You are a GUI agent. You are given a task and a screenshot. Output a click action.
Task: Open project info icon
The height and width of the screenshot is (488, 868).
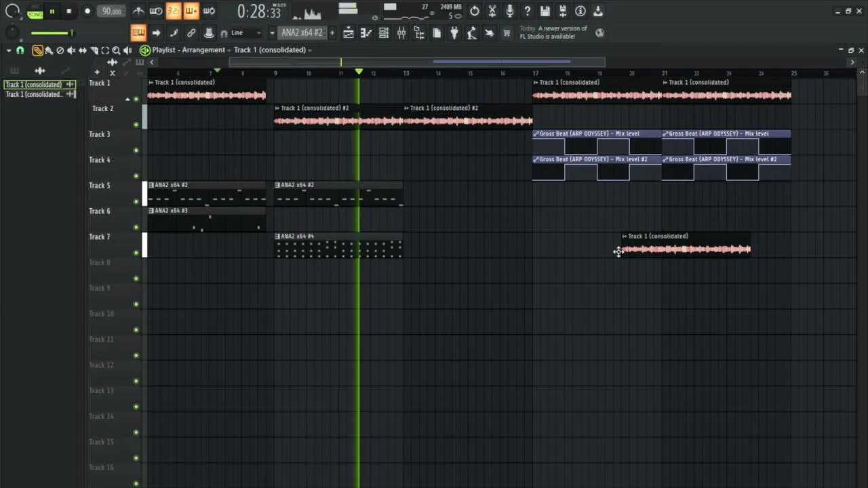click(x=580, y=11)
